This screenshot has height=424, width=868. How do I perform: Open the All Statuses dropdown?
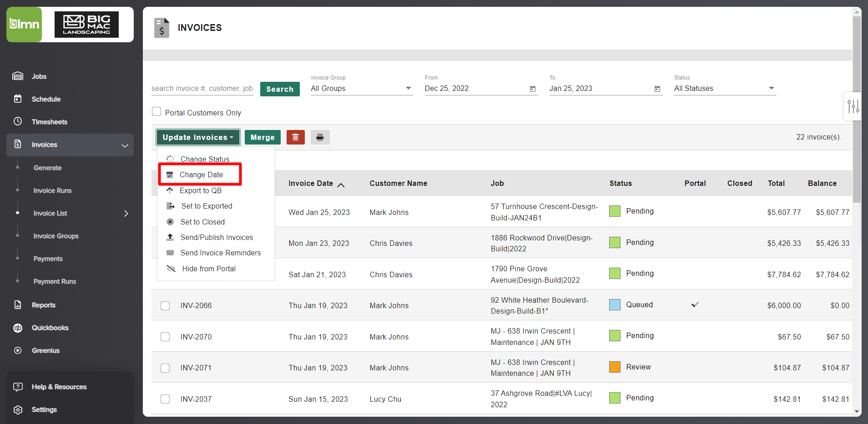click(724, 88)
